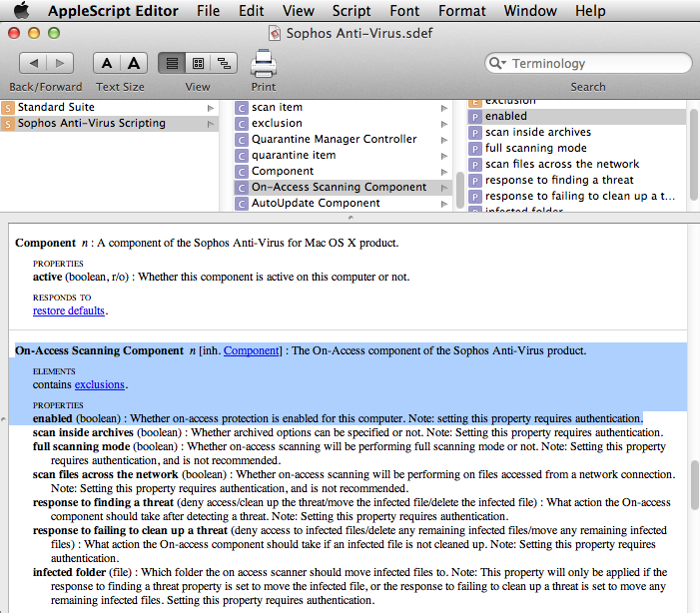
Task: Print the dictionary
Action: click(264, 64)
